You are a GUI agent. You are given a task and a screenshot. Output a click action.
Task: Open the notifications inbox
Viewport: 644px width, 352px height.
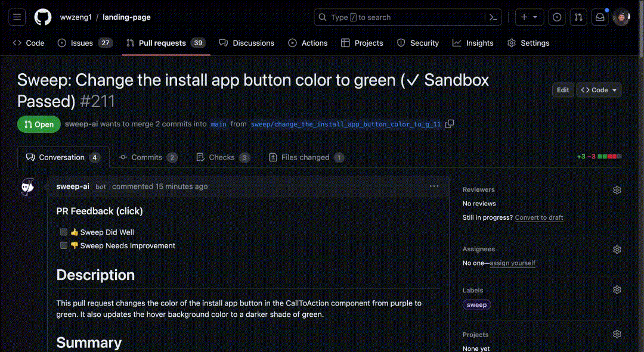[x=600, y=17]
